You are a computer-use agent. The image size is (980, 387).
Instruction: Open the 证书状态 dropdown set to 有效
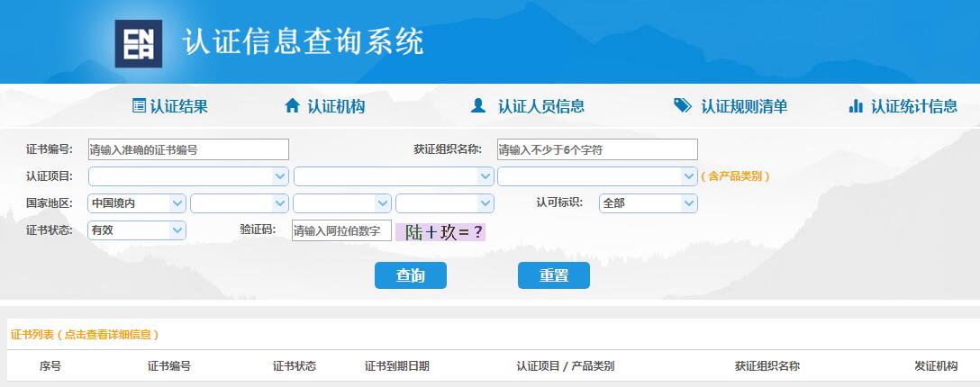click(137, 230)
